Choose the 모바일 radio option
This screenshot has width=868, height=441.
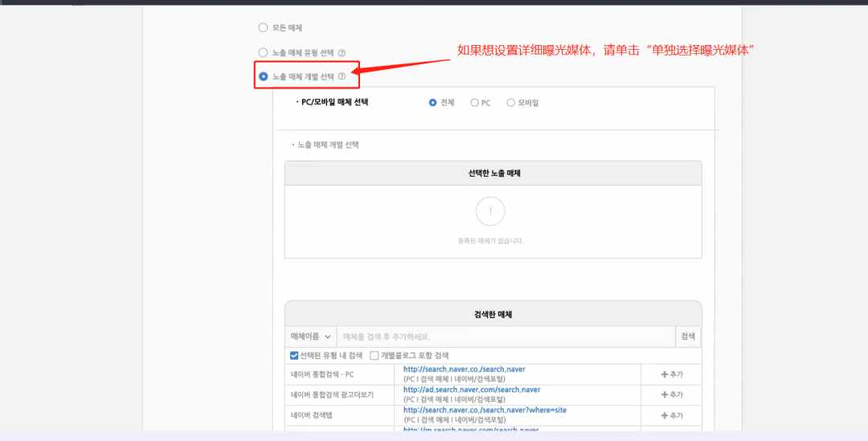coord(511,102)
